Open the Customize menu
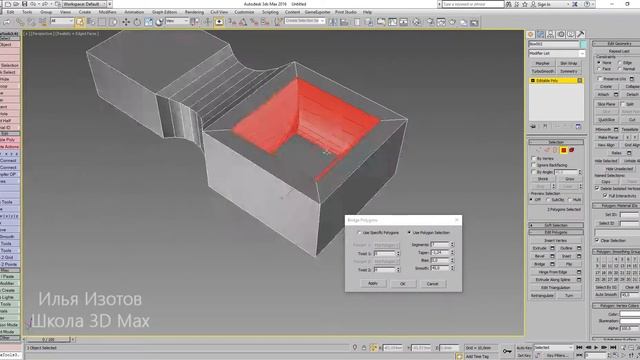The image size is (640, 360). pyautogui.click(x=244, y=12)
